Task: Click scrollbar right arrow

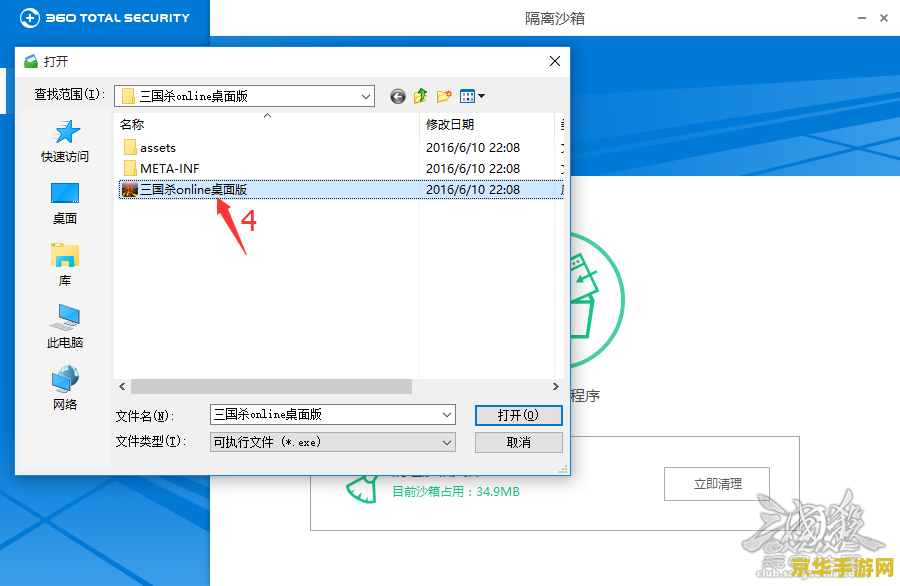Action: [x=555, y=387]
